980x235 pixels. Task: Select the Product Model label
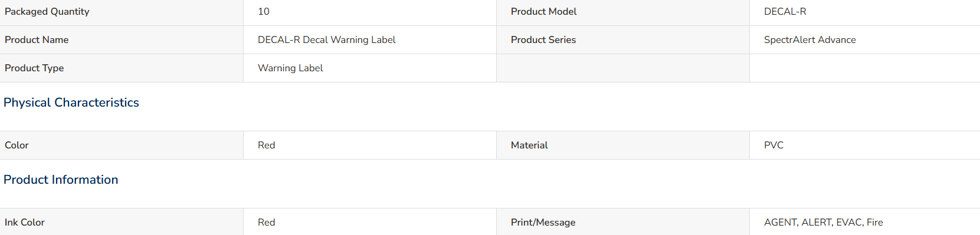click(x=543, y=11)
